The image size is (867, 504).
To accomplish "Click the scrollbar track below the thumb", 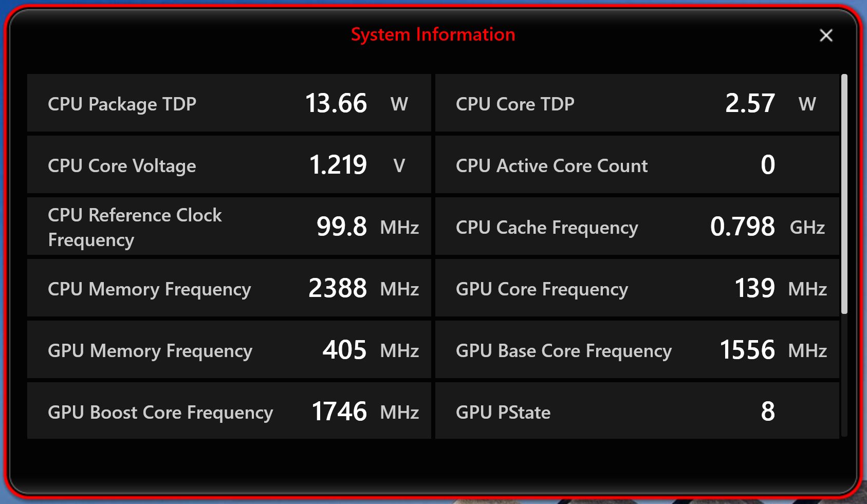I will tap(844, 375).
